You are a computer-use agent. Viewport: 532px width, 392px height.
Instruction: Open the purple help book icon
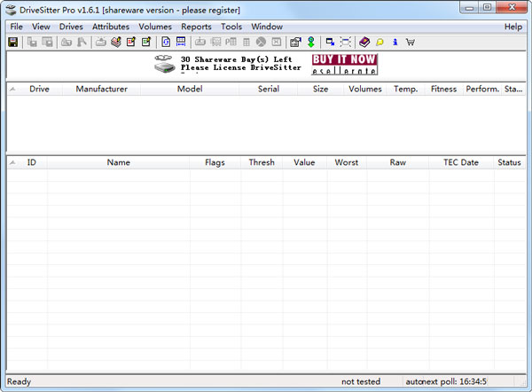click(364, 42)
